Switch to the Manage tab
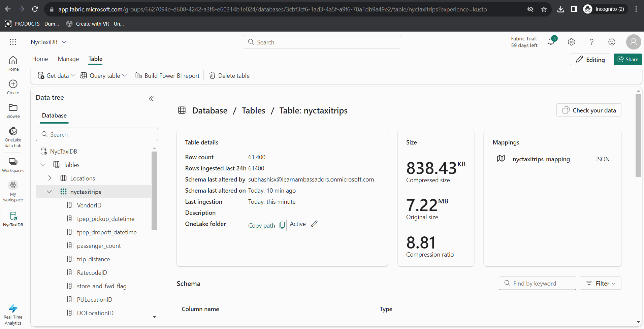Viewport: 644px width, 329px height. [68, 59]
